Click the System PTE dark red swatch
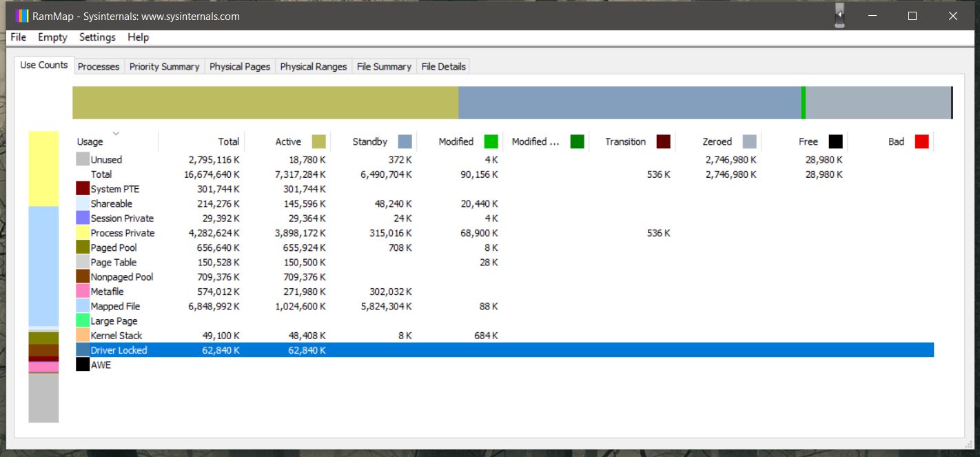 point(83,189)
